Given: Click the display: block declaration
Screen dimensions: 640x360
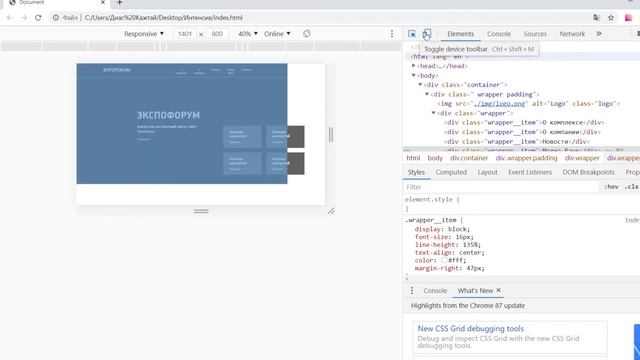Looking at the screenshot, I should coord(442,229).
